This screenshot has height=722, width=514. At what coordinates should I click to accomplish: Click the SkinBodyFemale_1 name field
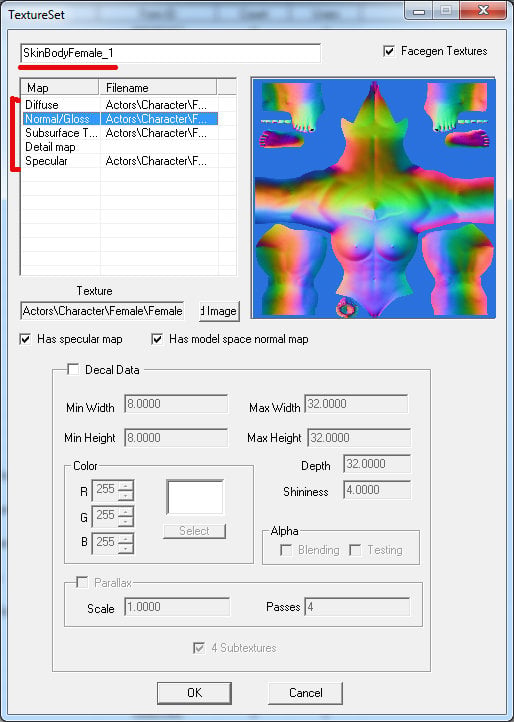tap(170, 53)
